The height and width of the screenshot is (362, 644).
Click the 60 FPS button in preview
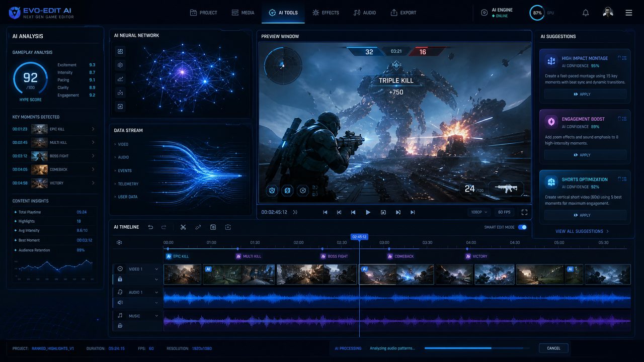504,212
